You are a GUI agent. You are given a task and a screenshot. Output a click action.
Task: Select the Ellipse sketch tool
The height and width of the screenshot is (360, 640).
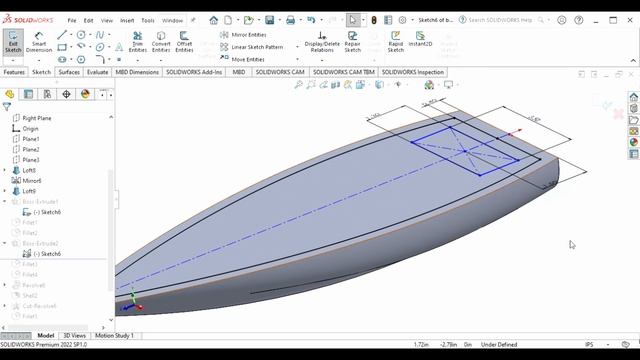coord(100,47)
